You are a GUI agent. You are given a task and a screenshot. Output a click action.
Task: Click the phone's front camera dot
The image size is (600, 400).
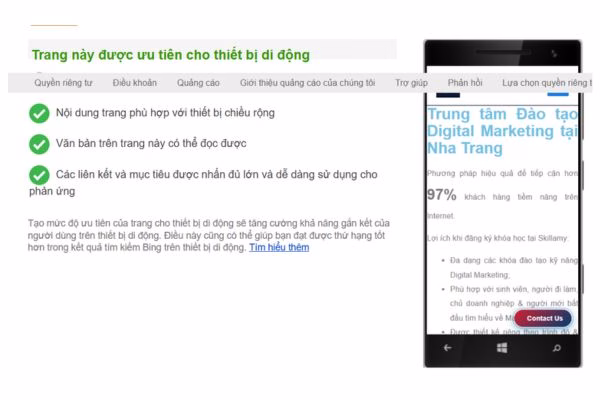point(554,53)
